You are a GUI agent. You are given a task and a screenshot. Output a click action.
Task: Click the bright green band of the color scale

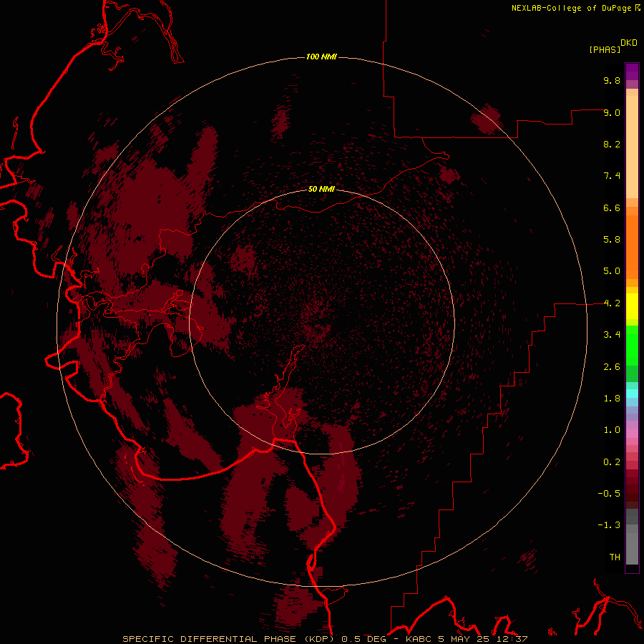632,345
